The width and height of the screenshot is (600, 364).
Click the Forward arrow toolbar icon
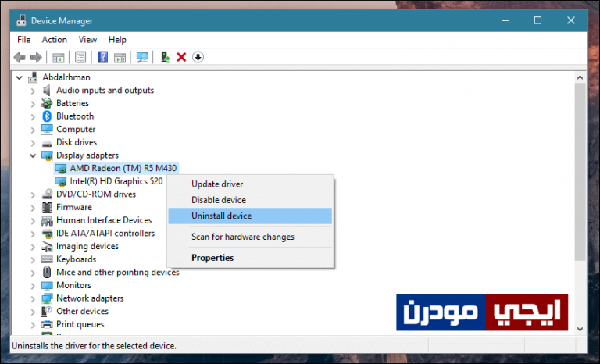36,58
